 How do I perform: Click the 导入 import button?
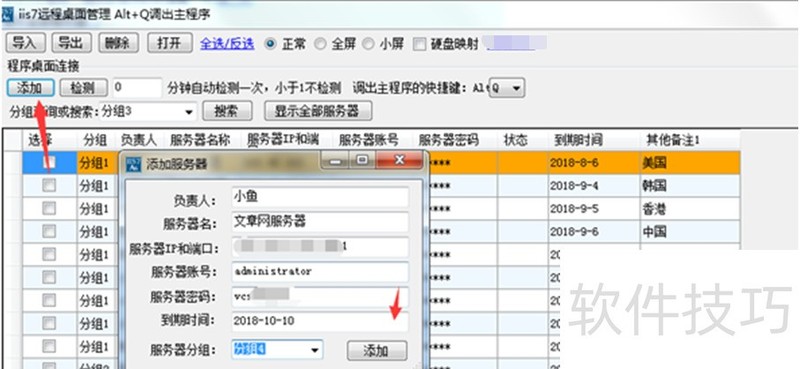click(x=26, y=43)
